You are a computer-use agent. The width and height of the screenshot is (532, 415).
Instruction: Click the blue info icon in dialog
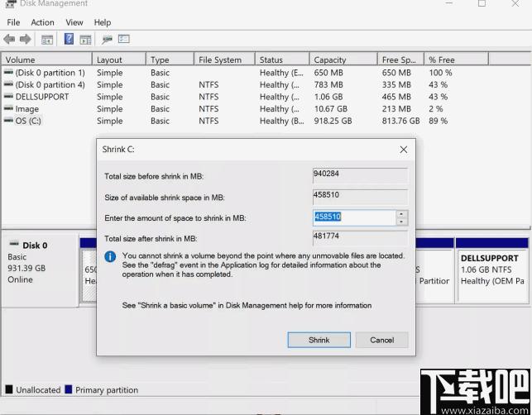click(x=110, y=256)
